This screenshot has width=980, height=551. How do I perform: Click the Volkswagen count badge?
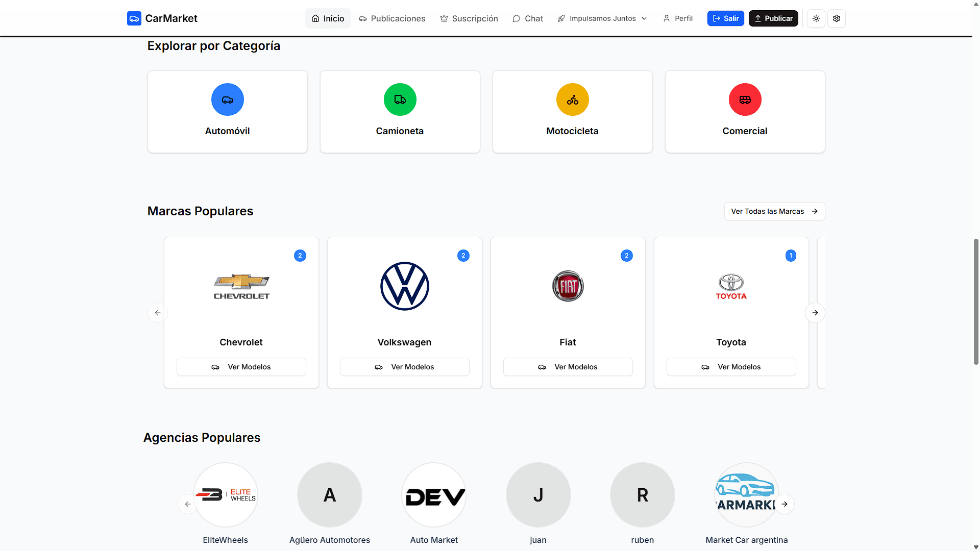(x=463, y=256)
